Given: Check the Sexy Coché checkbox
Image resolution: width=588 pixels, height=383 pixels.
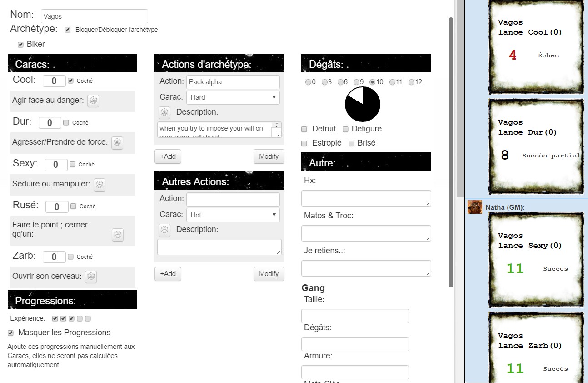Looking at the screenshot, I should [x=72, y=164].
